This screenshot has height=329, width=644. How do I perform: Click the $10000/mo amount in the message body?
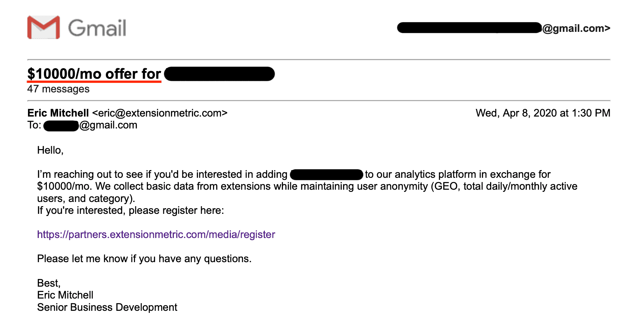point(65,186)
